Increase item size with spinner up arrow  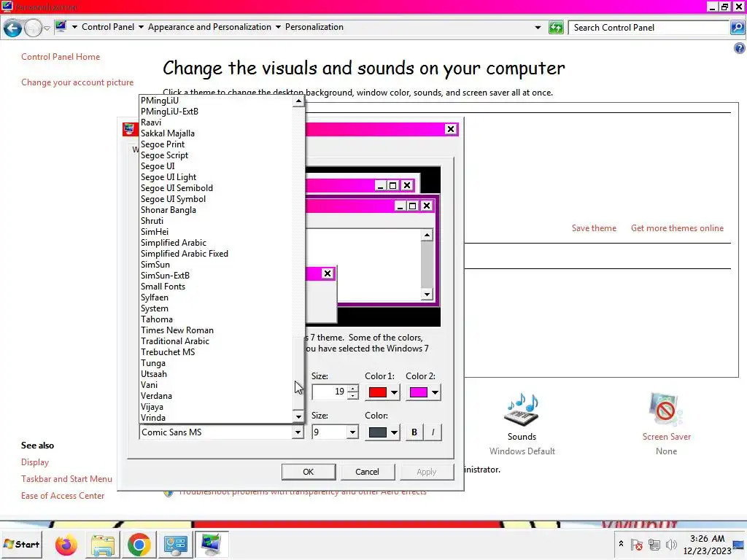[352, 388]
